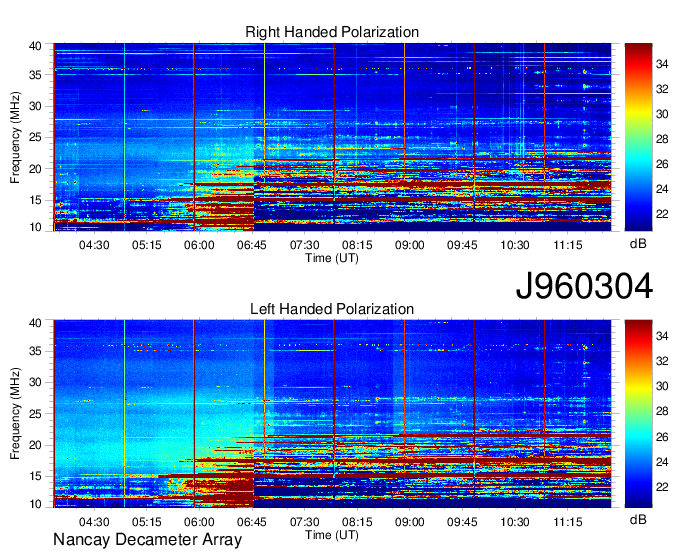This screenshot has width=680, height=552.
Task: Click the "08:15" time tick of Left Handed plot
Action: pos(357,522)
